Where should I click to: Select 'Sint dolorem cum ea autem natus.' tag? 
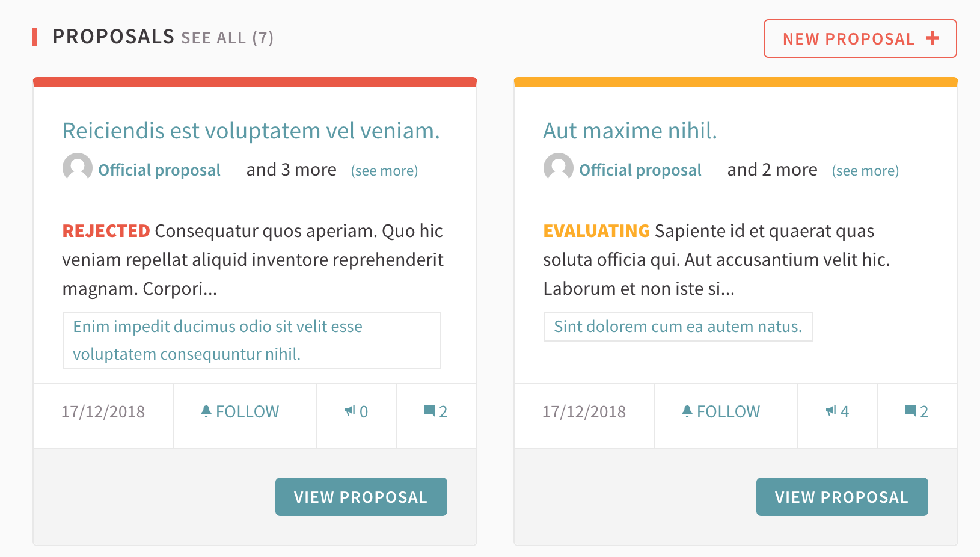click(x=678, y=327)
